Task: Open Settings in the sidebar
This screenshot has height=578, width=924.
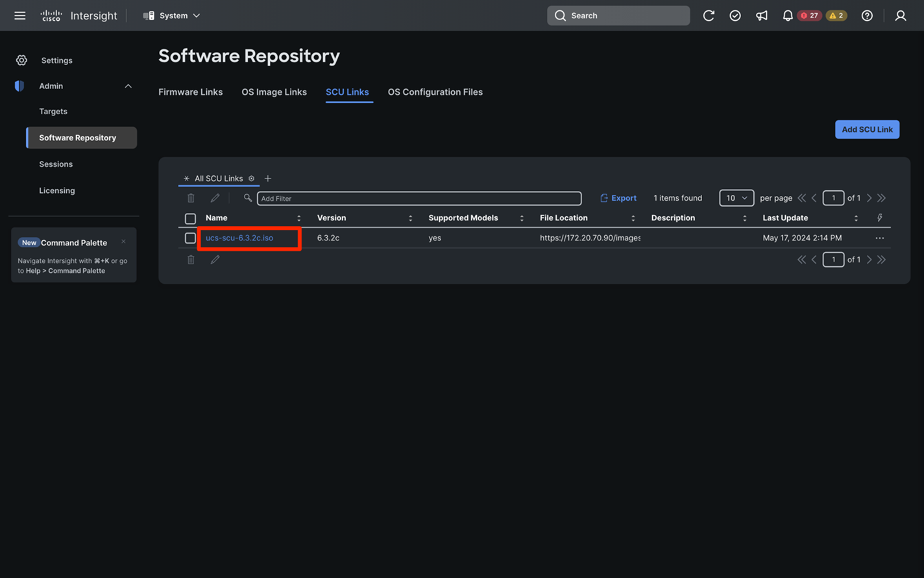Action: 57,60
